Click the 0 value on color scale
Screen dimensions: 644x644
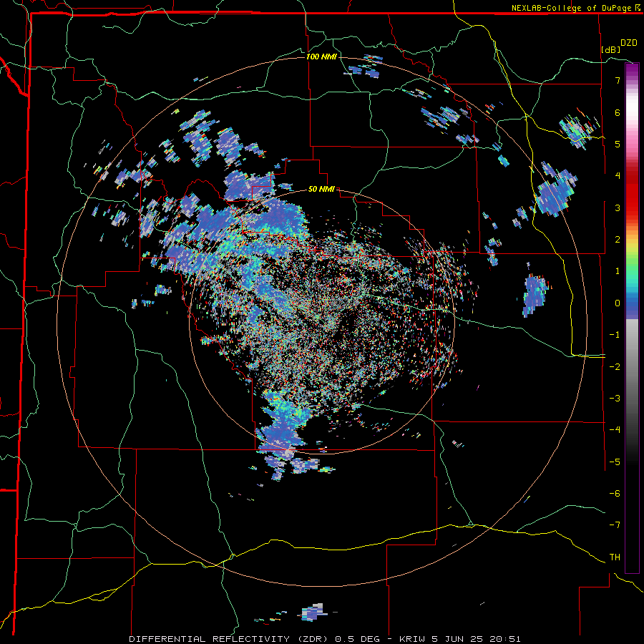[x=618, y=303]
